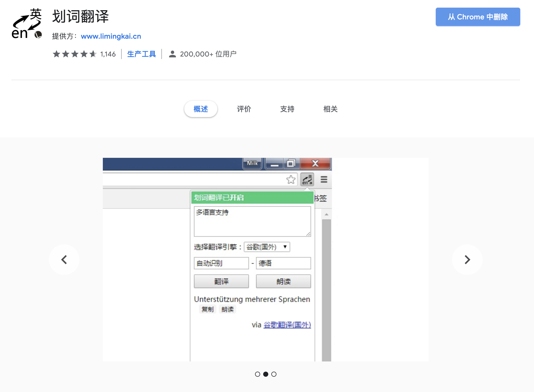Click the 翻译 button in screenshot
Image resolution: width=534 pixels, height=392 pixels.
[x=221, y=281]
